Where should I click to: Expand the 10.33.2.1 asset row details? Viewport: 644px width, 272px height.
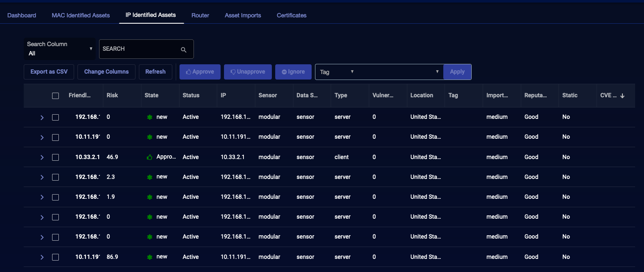[42, 157]
